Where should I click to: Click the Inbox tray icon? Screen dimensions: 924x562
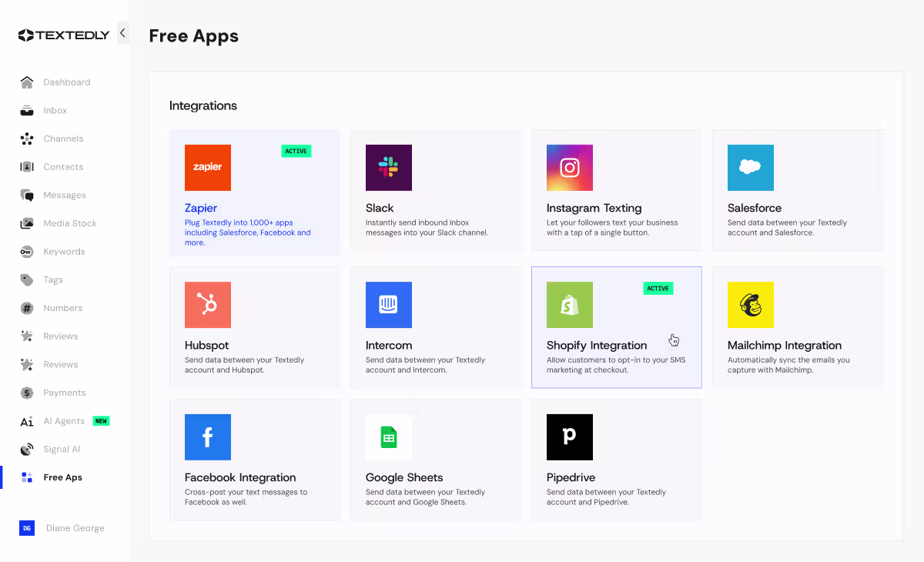click(27, 110)
